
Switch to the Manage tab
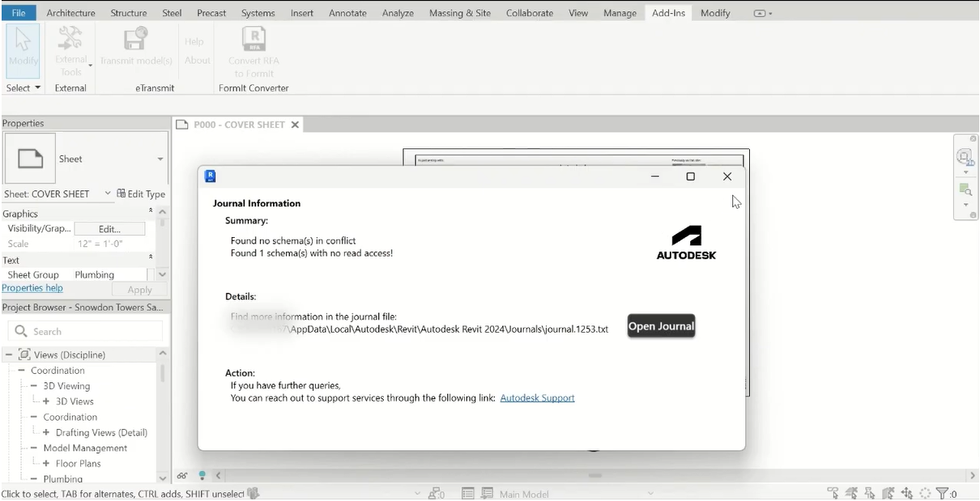(620, 13)
